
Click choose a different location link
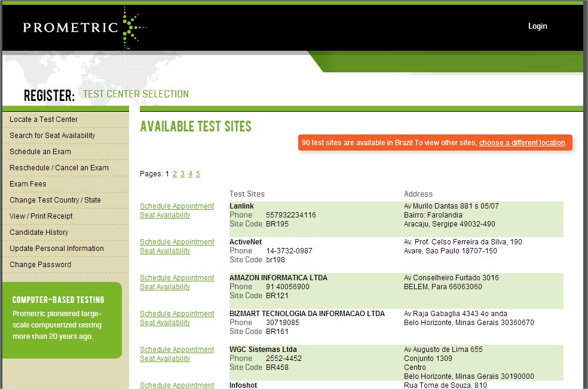[x=522, y=143]
